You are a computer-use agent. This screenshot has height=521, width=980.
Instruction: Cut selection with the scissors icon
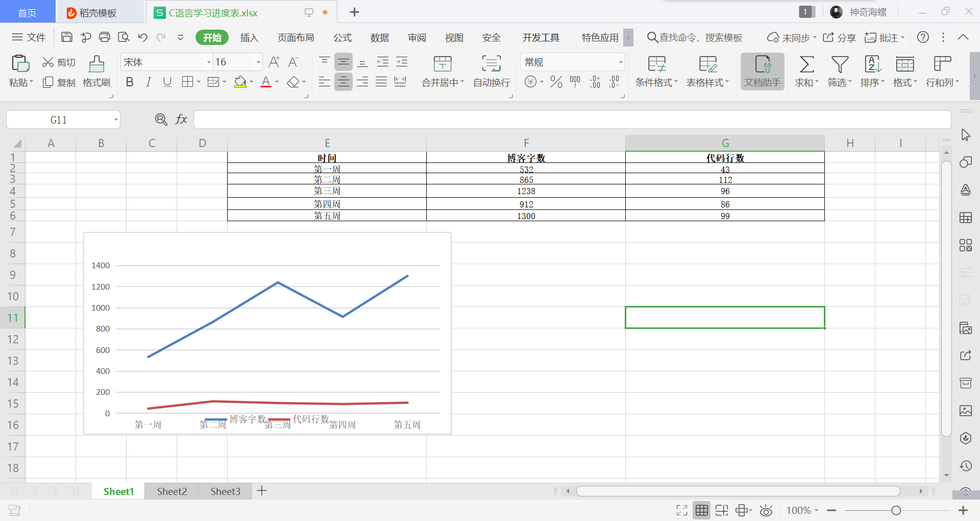[x=48, y=62]
